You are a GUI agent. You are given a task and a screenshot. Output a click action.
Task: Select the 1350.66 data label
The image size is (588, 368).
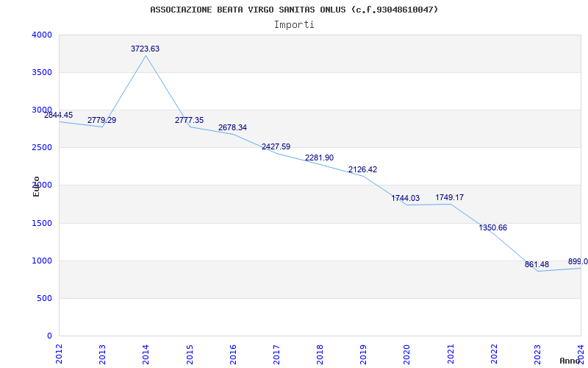[492, 228]
